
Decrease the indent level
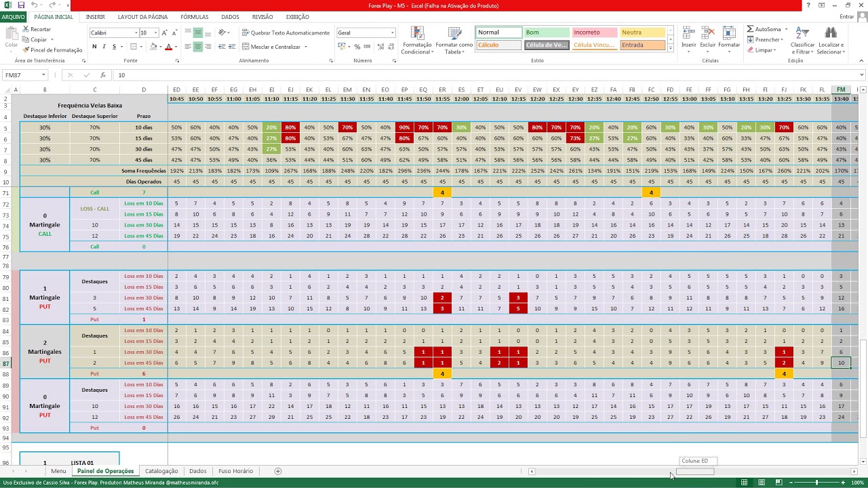(x=222, y=47)
